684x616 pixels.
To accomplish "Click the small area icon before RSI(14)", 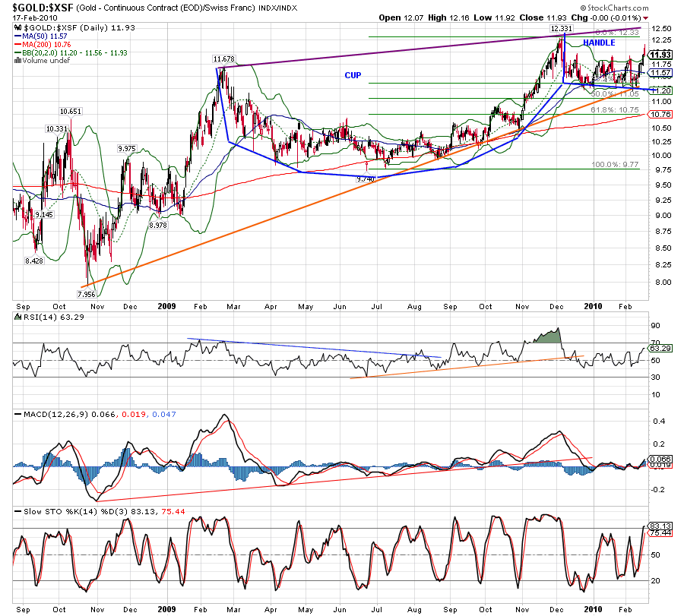I will tap(18, 317).
